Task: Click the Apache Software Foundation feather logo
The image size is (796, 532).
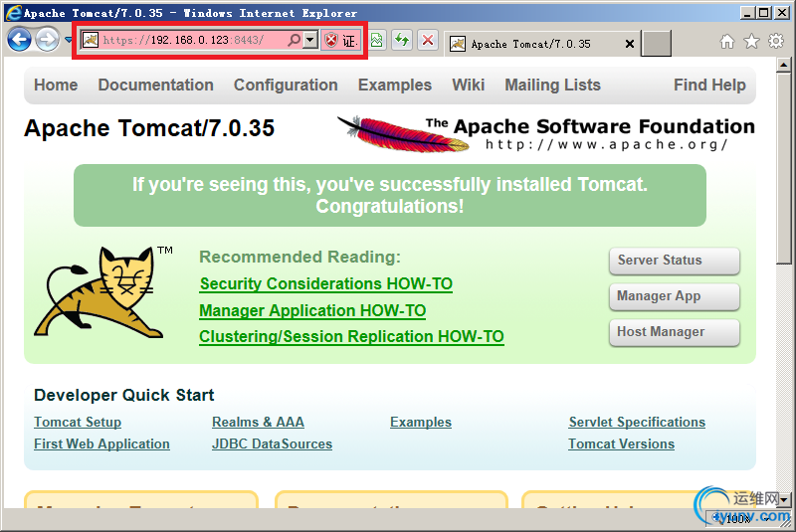Action: (x=404, y=134)
